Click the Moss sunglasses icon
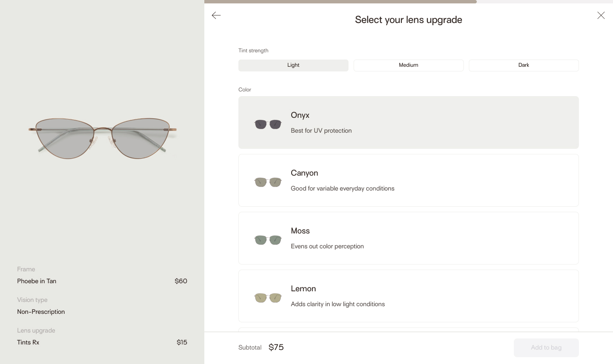The height and width of the screenshot is (364, 613). tap(268, 240)
